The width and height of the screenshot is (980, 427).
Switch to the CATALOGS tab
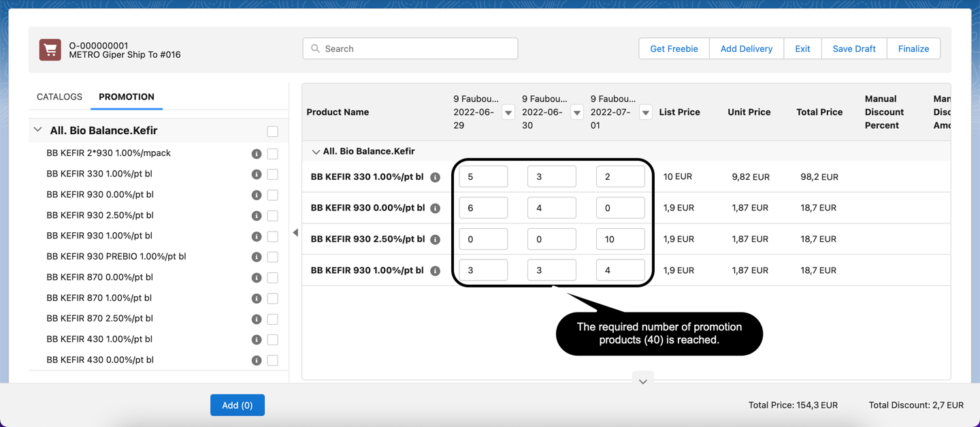(59, 97)
